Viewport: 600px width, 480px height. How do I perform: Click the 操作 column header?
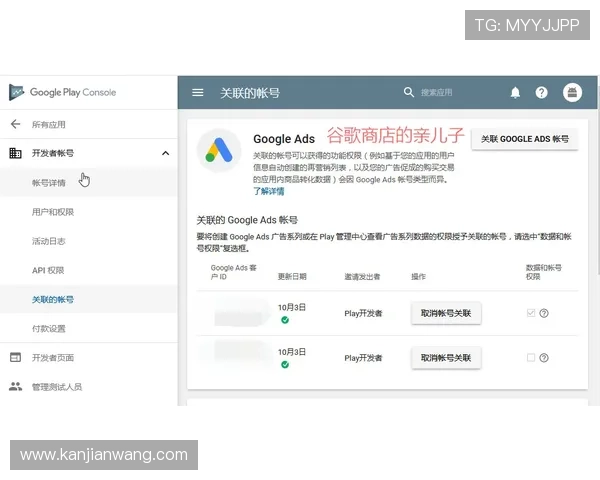(x=418, y=276)
